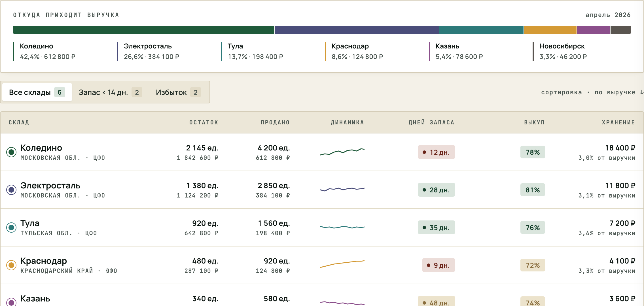Click Коледино storage cost 18 400 ₽
644x306 pixels.
620,148
